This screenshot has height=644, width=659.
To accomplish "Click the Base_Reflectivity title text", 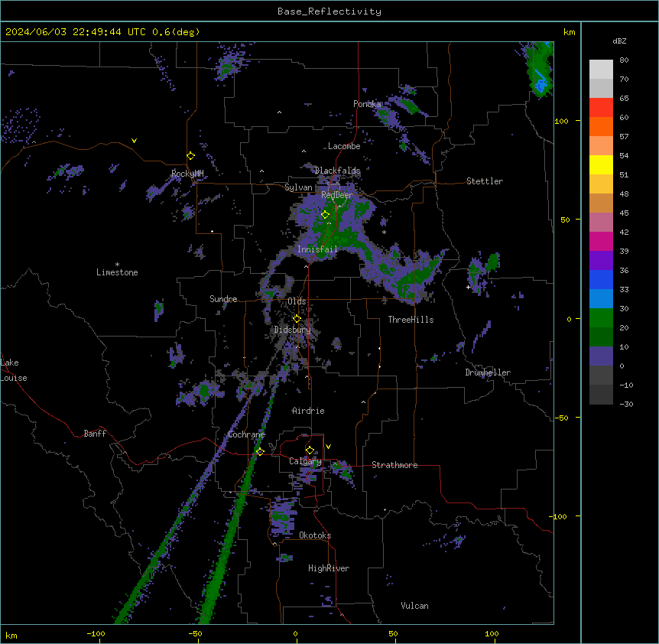I will click(x=329, y=11).
